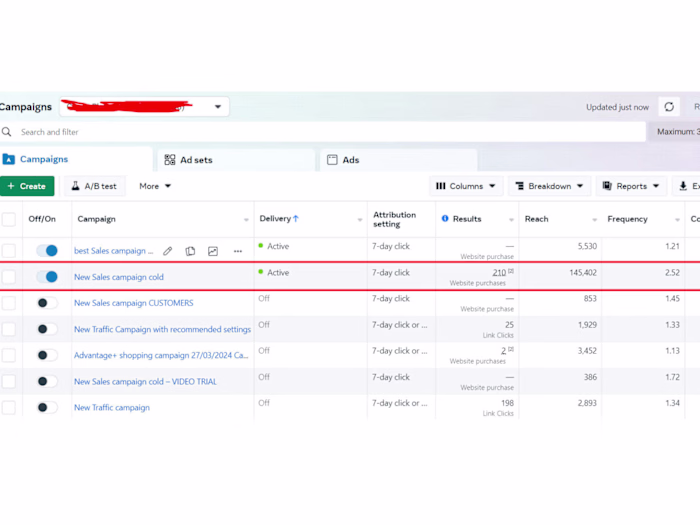The height and width of the screenshot is (525, 700).
Task: Tick the checkbox for best Sales campaign row
Action: click(8, 251)
